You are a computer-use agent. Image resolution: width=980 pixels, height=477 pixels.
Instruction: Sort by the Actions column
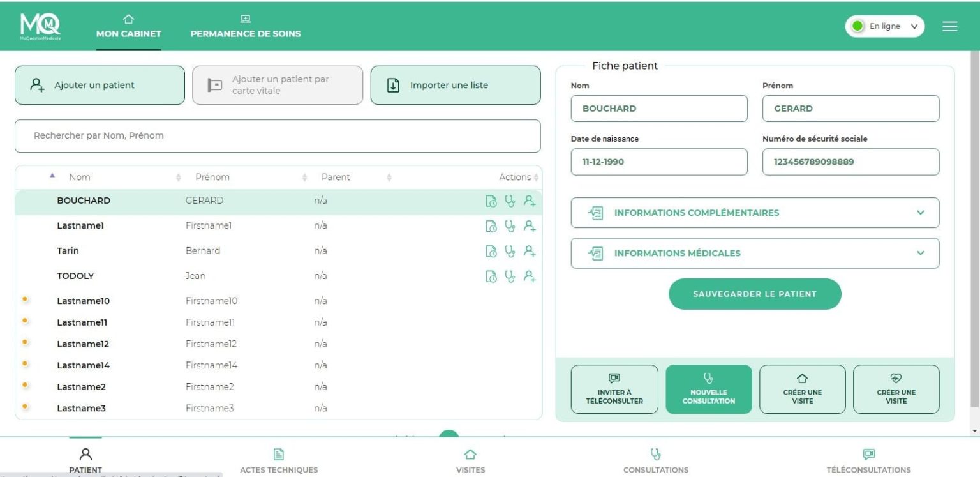tap(518, 177)
